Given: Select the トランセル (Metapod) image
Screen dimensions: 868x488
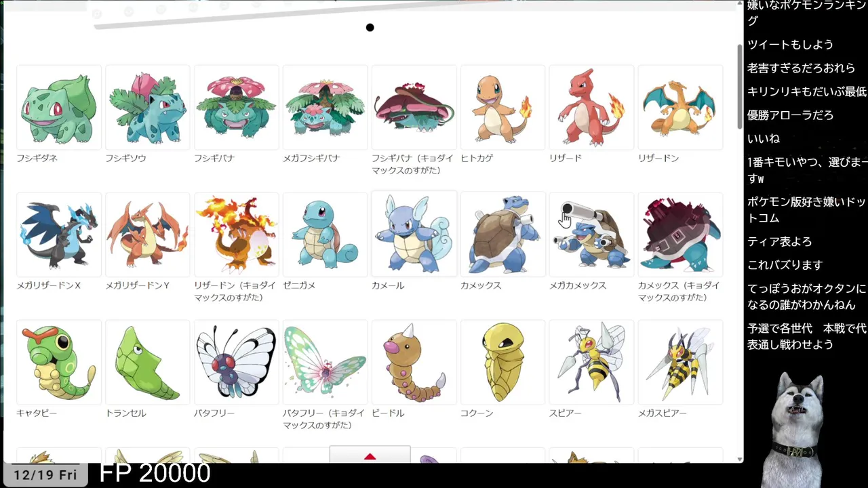Looking at the screenshot, I should point(148,363).
